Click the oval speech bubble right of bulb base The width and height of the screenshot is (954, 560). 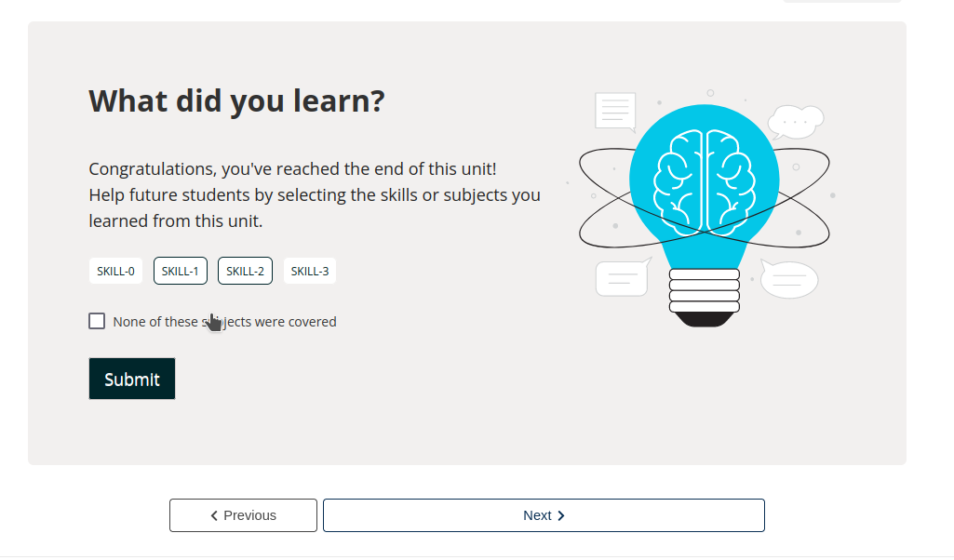click(x=790, y=279)
